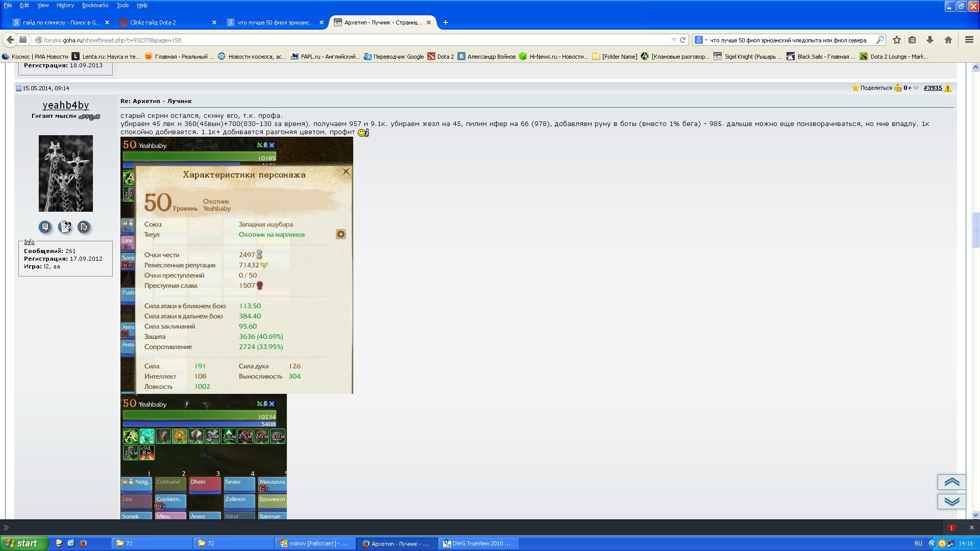Click the vertical scrollbar thumb
This screenshot has width=980, height=551.
point(975,230)
